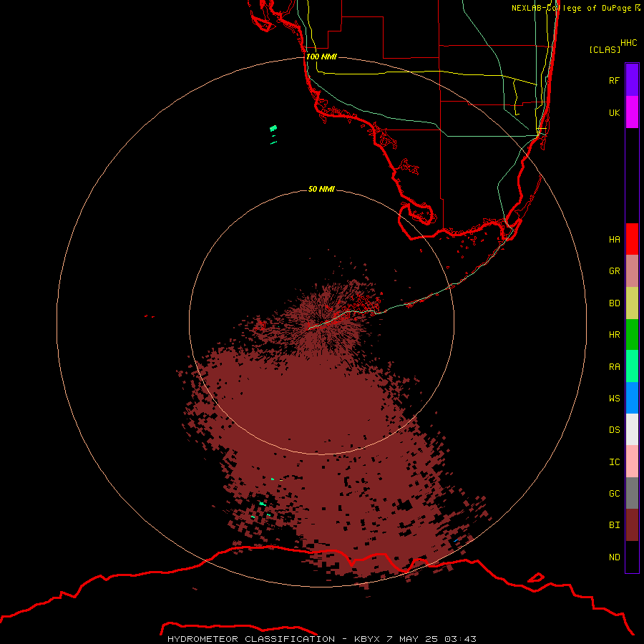Click the RF legend label
This screenshot has width=644, height=644.
click(614, 80)
